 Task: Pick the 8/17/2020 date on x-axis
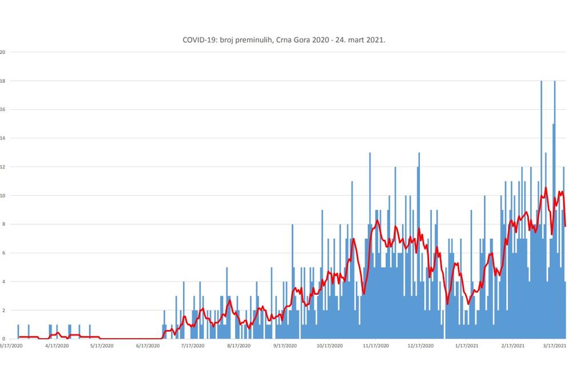click(x=239, y=346)
